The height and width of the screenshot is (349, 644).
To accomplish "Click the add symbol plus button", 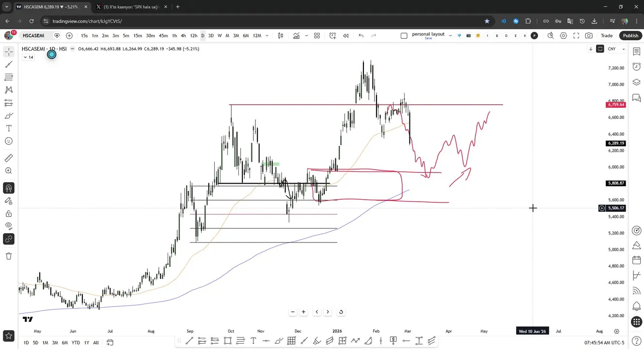I will (69, 35).
